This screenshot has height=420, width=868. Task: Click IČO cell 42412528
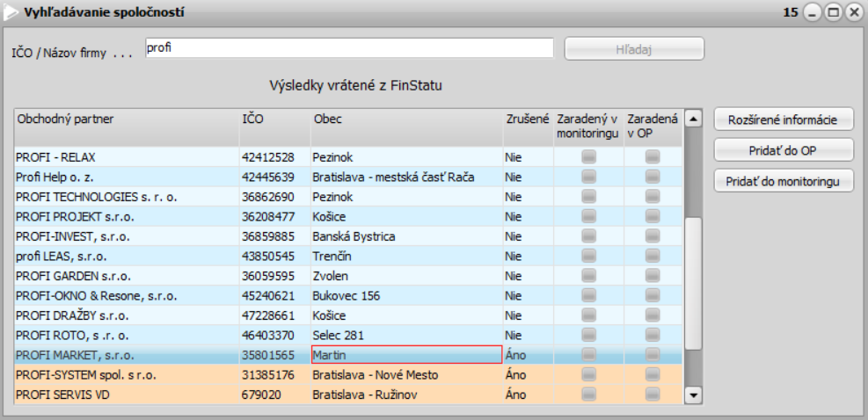(275, 157)
